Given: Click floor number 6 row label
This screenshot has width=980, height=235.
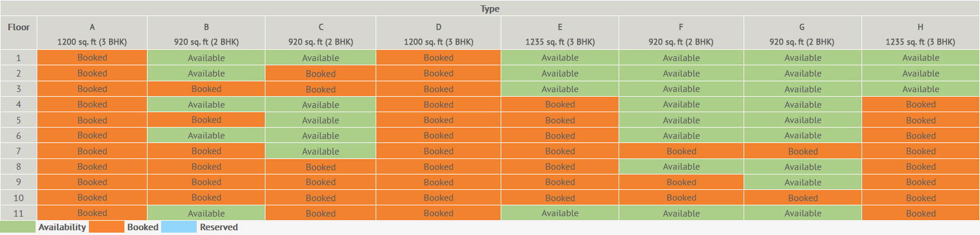Looking at the screenshot, I should click(18, 135).
